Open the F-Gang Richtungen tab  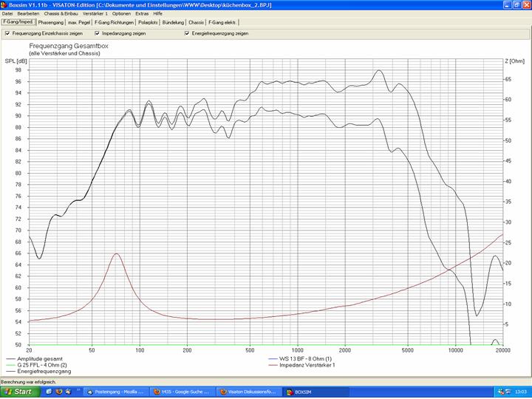click(x=115, y=22)
